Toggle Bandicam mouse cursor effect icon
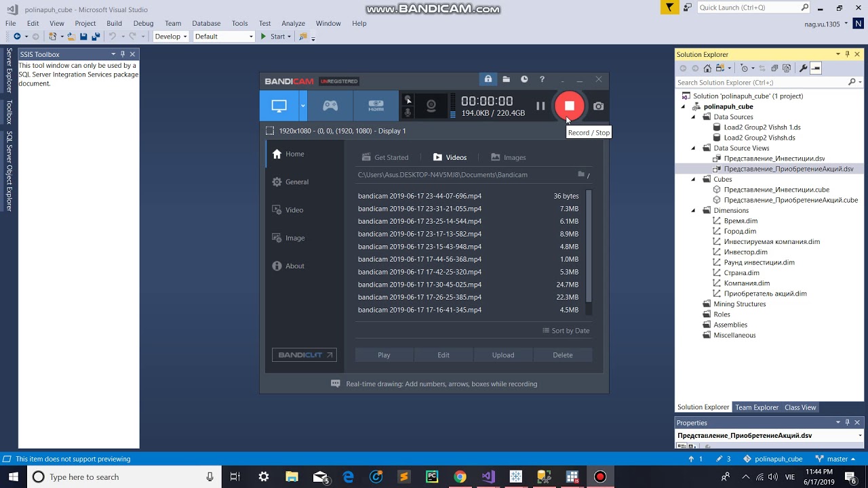 pyautogui.click(x=408, y=100)
